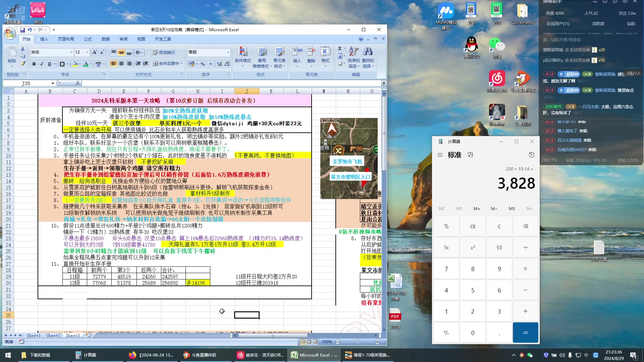The image size is (644, 362).
Task: Open the font name dropdown 宋体
Action: point(71,52)
